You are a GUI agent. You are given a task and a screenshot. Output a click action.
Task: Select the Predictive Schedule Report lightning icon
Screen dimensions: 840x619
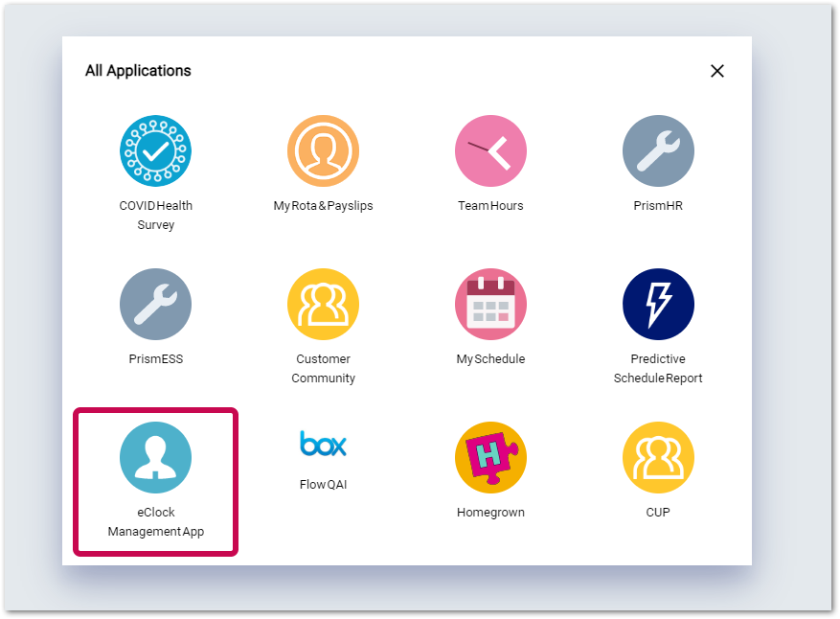pos(658,304)
